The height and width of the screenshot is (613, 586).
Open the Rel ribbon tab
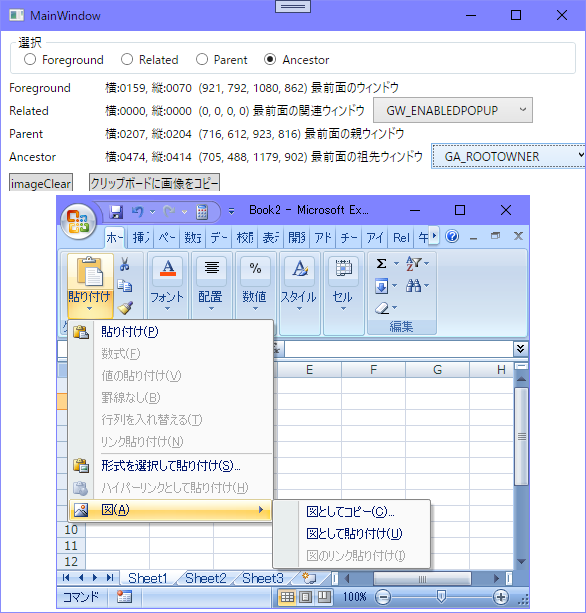click(x=401, y=237)
